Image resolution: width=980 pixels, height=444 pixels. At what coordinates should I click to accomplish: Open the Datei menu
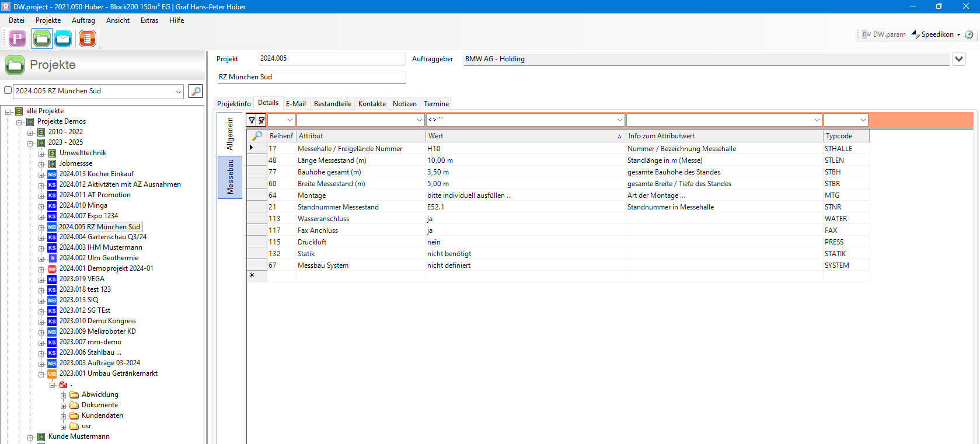(16, 20)
